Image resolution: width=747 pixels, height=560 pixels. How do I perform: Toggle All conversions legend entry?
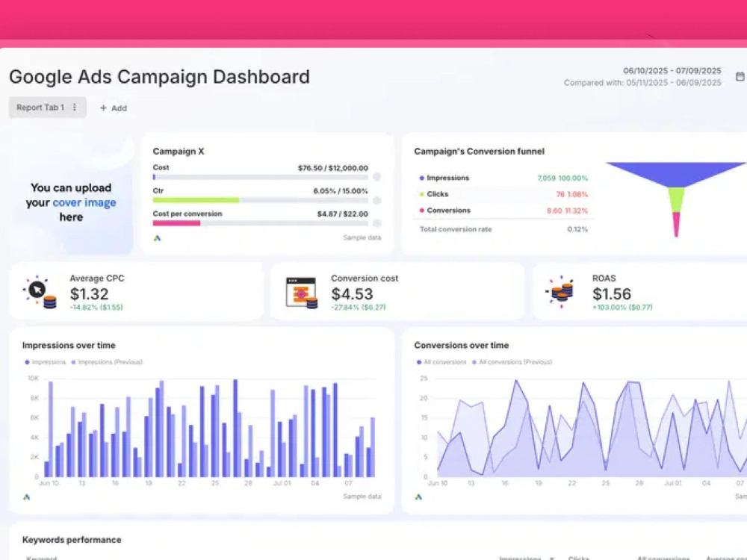[441, 362]
